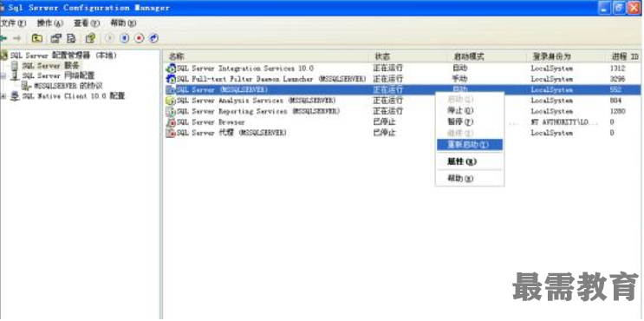Choose 重新启动 in the context menu

470,145
